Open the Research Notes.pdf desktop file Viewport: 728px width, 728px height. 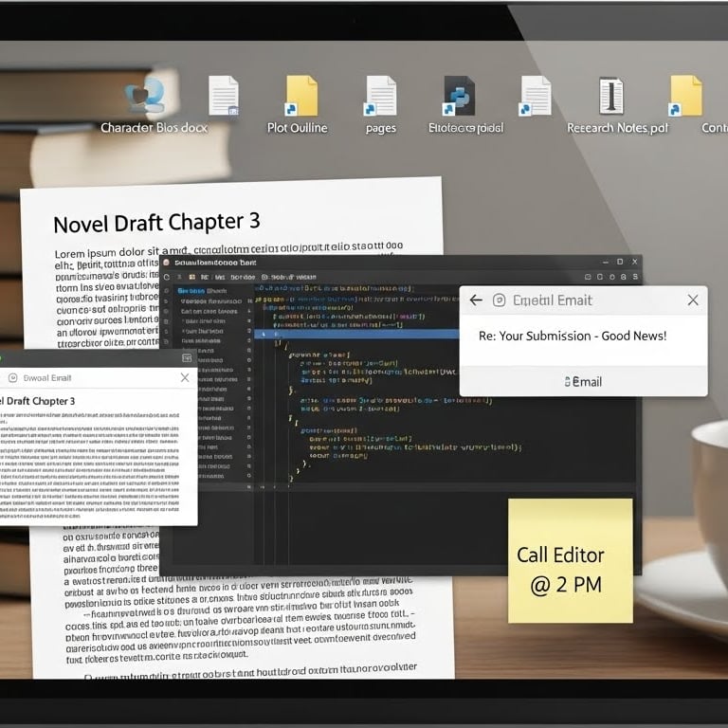point(611,96)
